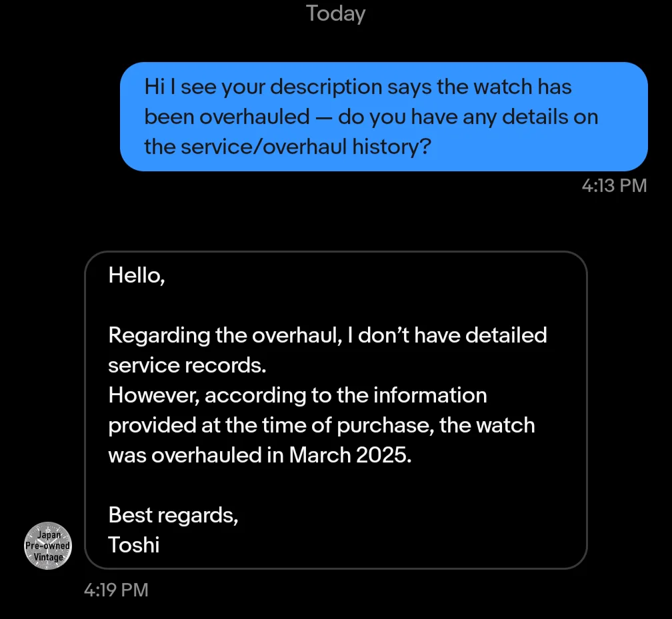Tap the seller's reply message bubble
The width and height of the screenshot is (672, 619).
pyautogui.click(x=335, y=410)
